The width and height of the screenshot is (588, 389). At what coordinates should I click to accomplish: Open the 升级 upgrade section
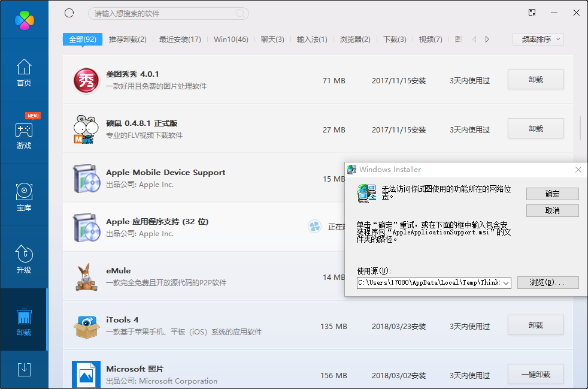[x=24, y=259]
